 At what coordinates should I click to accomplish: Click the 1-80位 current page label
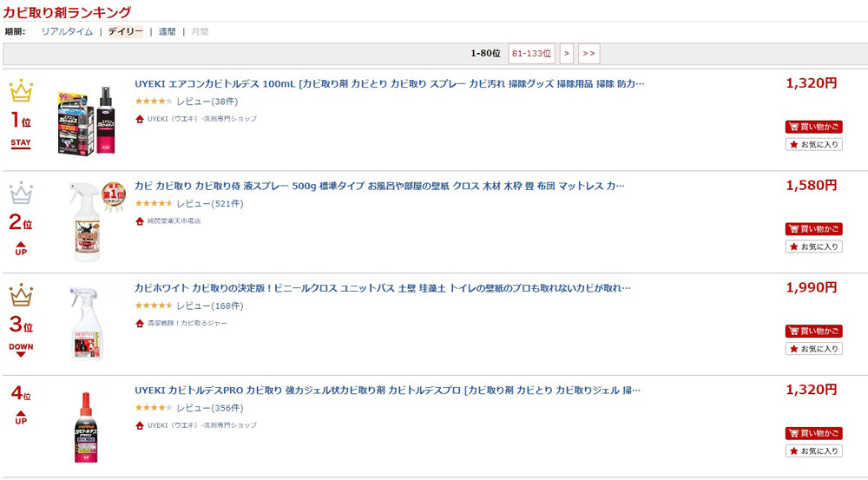pos(485,54)
